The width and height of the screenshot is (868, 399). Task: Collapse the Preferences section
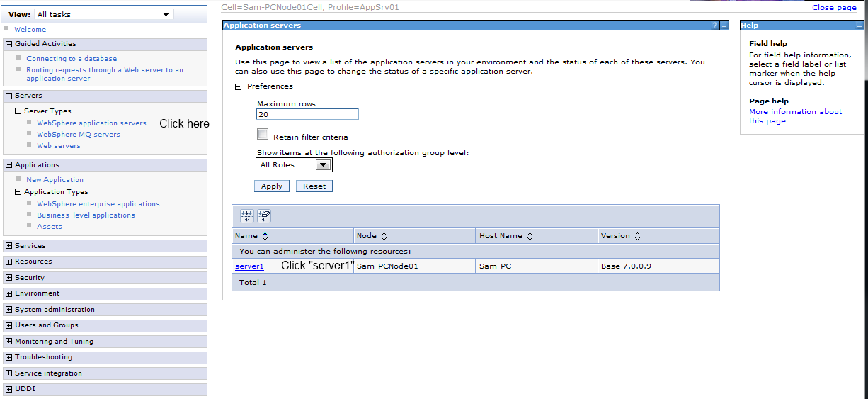[x=239, y=86]
